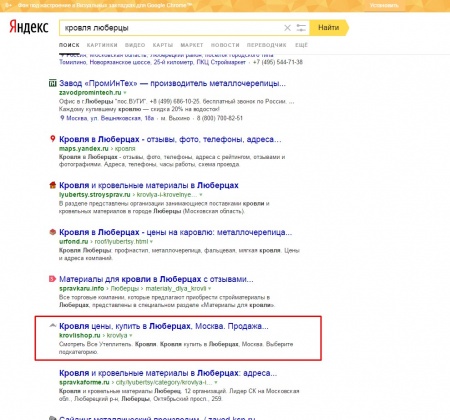Expand dropdown arrow next to zavodpromintech.ru
This screenshot has height=420, width=450.
[x=125, y=93]
